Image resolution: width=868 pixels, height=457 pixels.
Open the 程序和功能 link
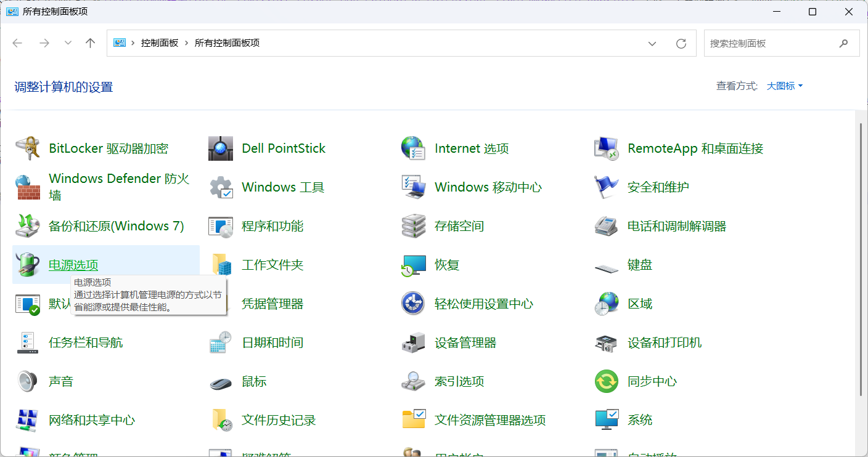coord(272,226)
